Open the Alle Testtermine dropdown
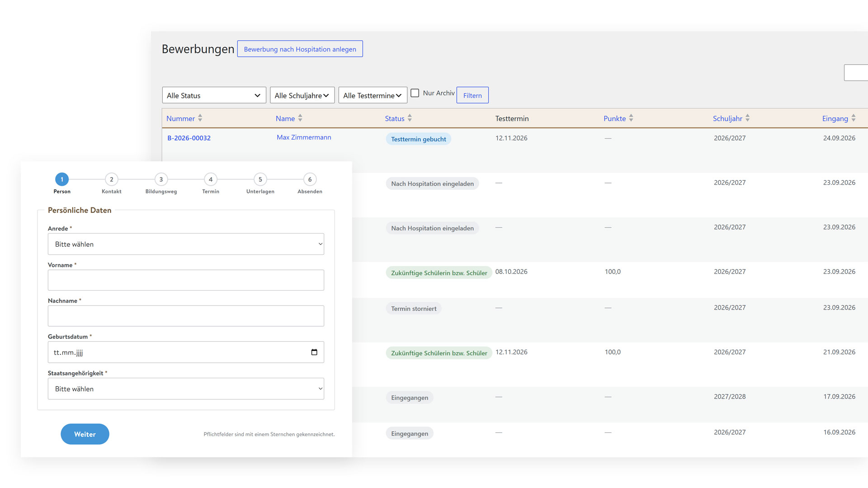Screen dimensions: 868x488 pos(373,95)
